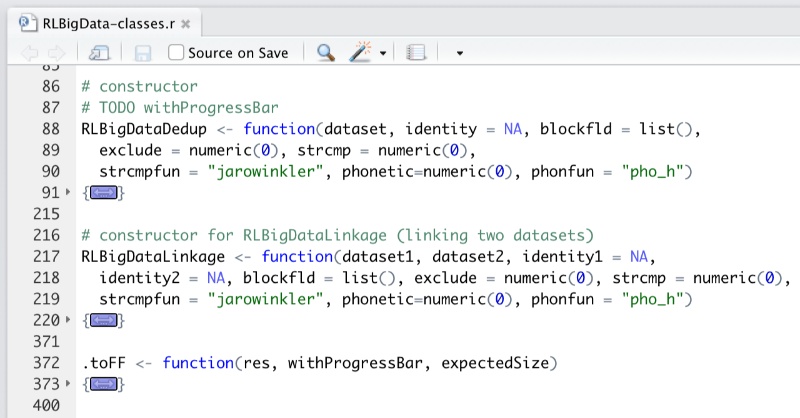This screenshot has width=800, height=418.
Task: Expand folded code at line 91
Action: click(x=68, y=192)
